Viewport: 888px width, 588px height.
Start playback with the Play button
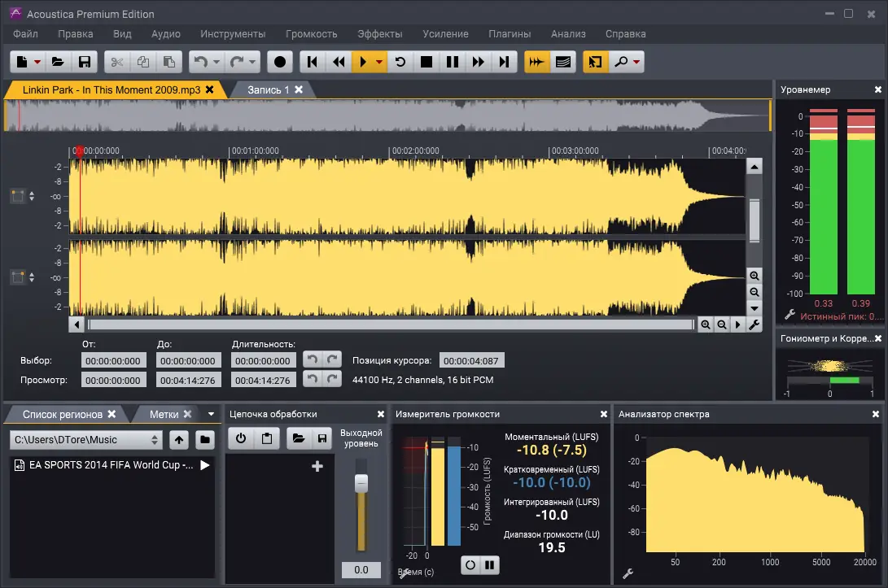[x=363, y=62]
